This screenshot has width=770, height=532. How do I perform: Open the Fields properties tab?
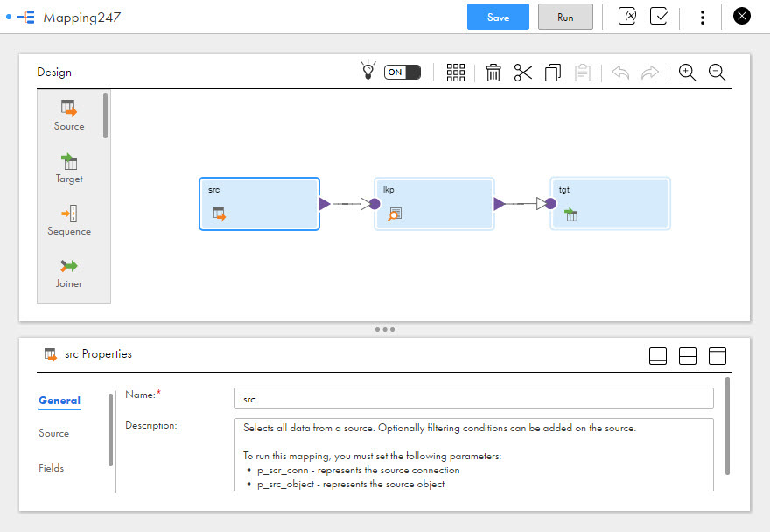[x=51, y=467]
